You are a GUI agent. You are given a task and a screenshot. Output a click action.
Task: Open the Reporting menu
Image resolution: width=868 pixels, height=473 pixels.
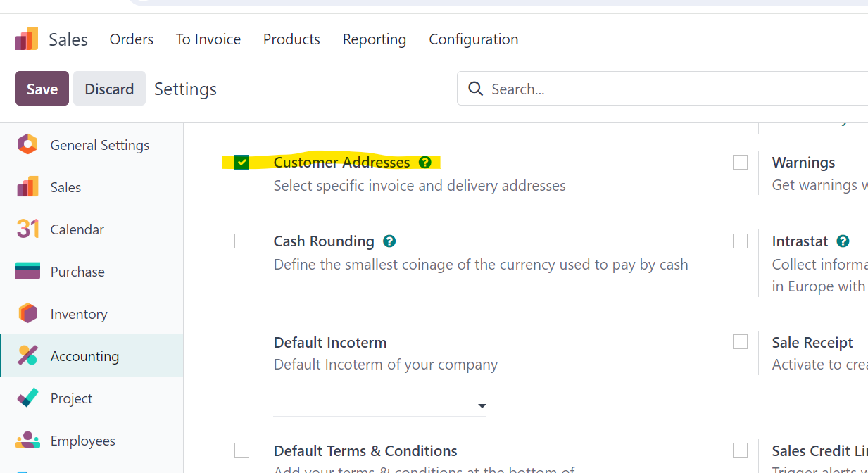coord(375,39)
